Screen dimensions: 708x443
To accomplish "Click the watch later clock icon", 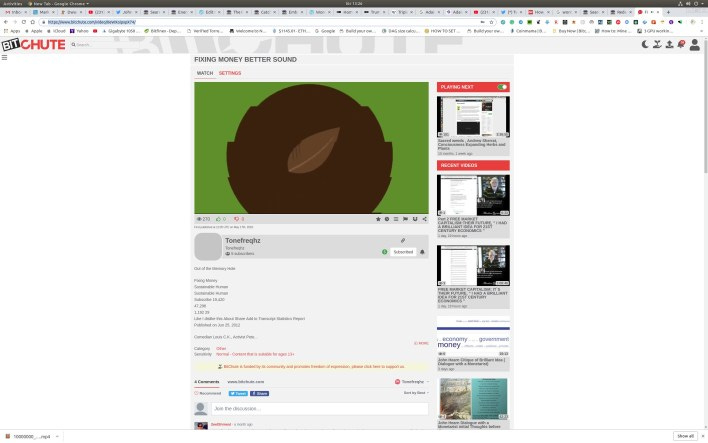I will coord(387,219).
